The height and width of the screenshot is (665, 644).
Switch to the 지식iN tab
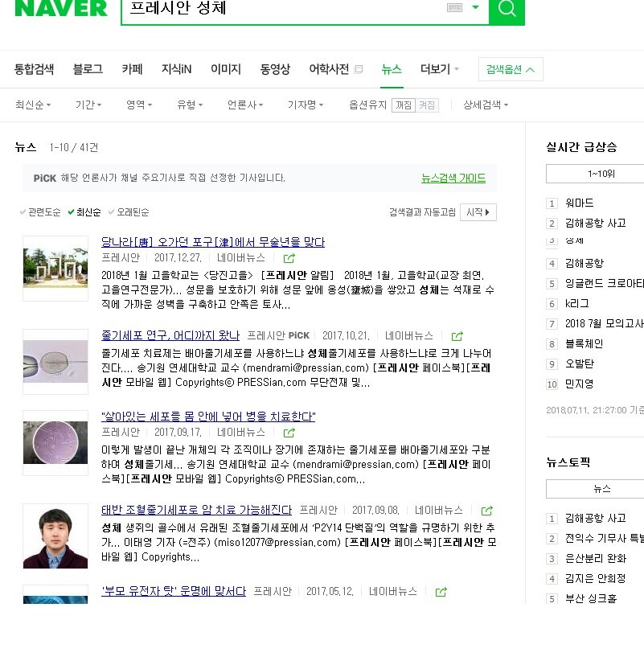pos(176,69)
